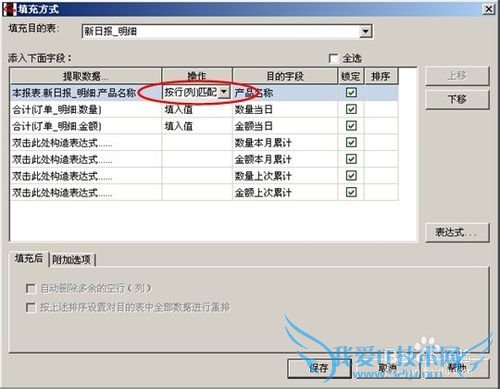Toggle the 锁定 checkbox for 数量本月累计 row
The width and height of the screenshot is (500, 389).
pyautogui.click(x=351, y=142)
